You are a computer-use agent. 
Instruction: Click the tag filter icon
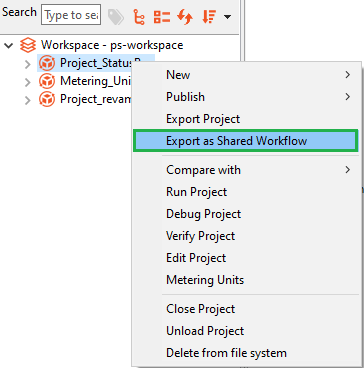click(x=116, y=16)
